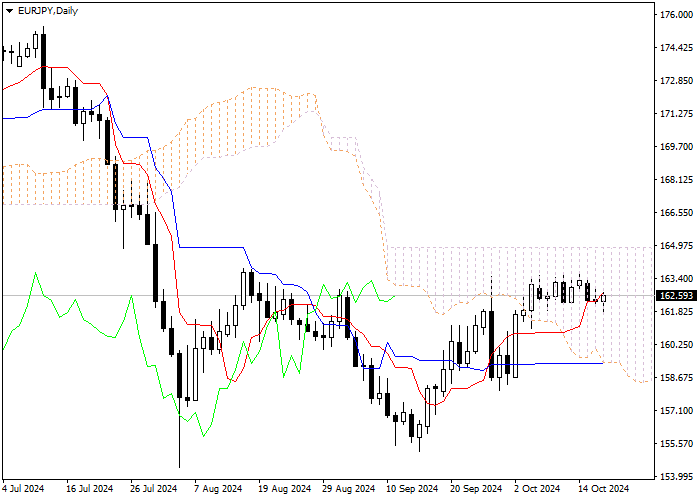Image resolution: width=700 pixels, height=500 pixels.
Task: Click the 166.550 price axis label
Action: [x=676, y=212]
